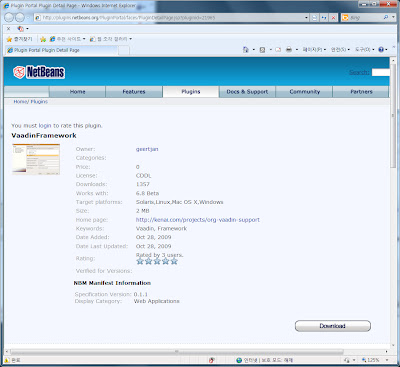The width and height of the screenshot is (400, 367).
Task: Click the Forward navigation button
Action: 20,17
